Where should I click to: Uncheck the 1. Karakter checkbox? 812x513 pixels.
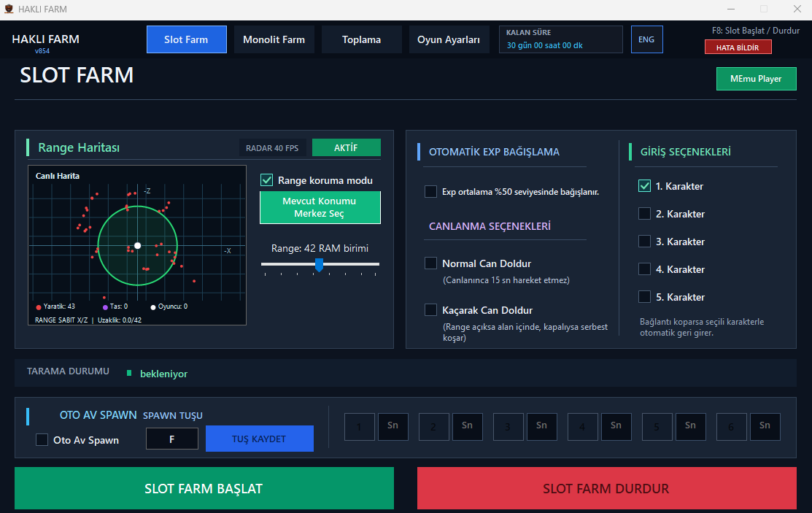point(644,185)
